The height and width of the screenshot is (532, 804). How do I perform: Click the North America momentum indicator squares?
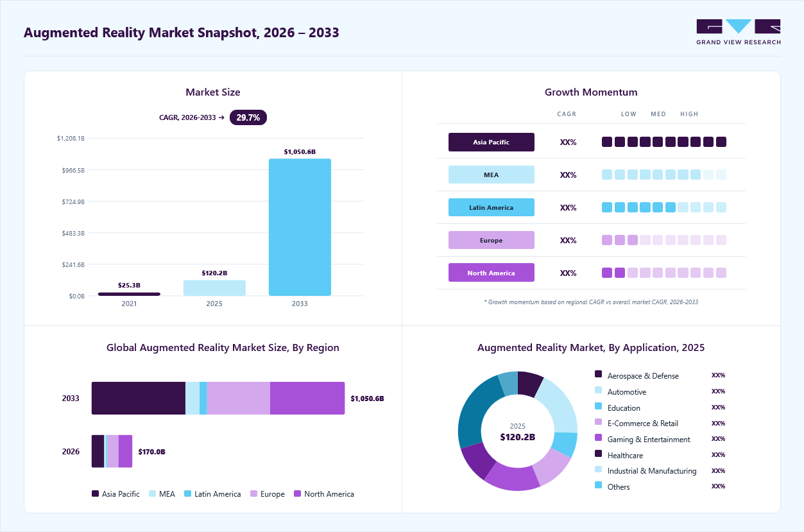[x=664, y=273]
